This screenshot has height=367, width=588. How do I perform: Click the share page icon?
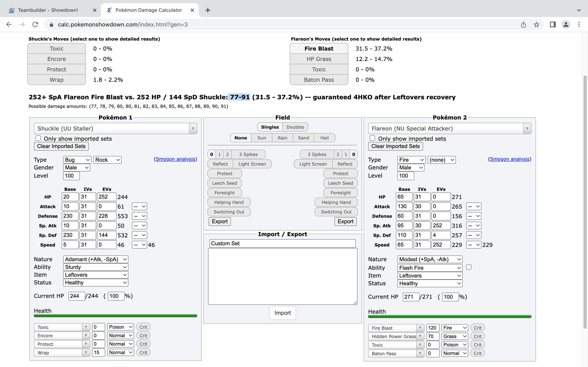[523, 24]
